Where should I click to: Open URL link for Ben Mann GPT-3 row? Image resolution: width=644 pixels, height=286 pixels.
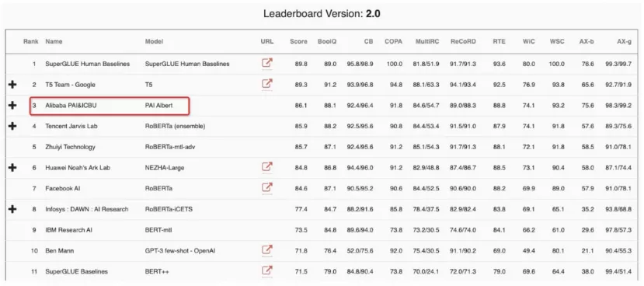(x=267, y=249)
